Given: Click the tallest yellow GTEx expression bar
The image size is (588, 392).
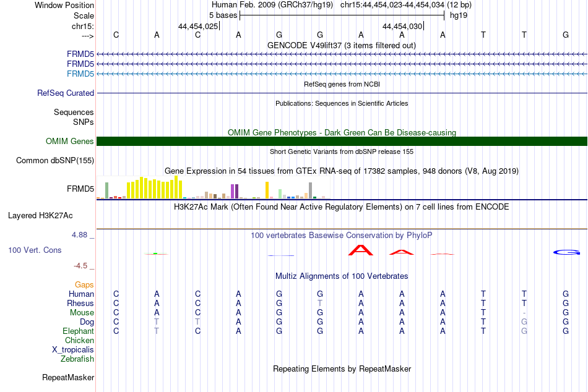Looking at the screenshot, I should 176,187.
